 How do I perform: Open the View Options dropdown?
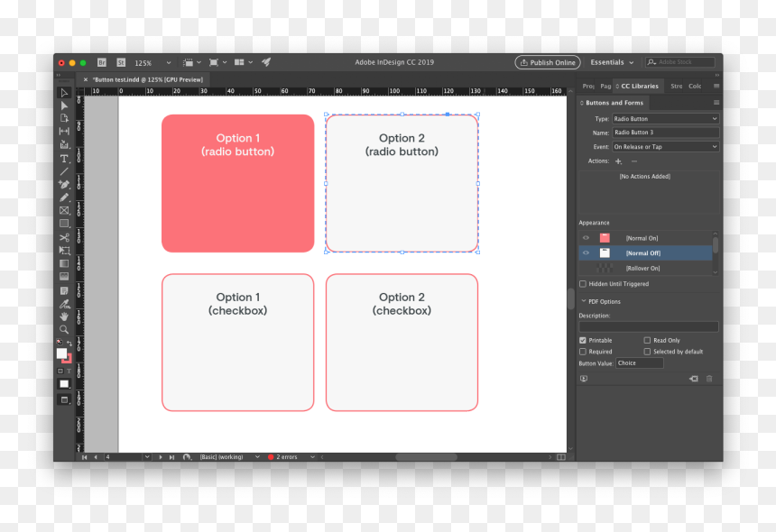click(191, 62)
